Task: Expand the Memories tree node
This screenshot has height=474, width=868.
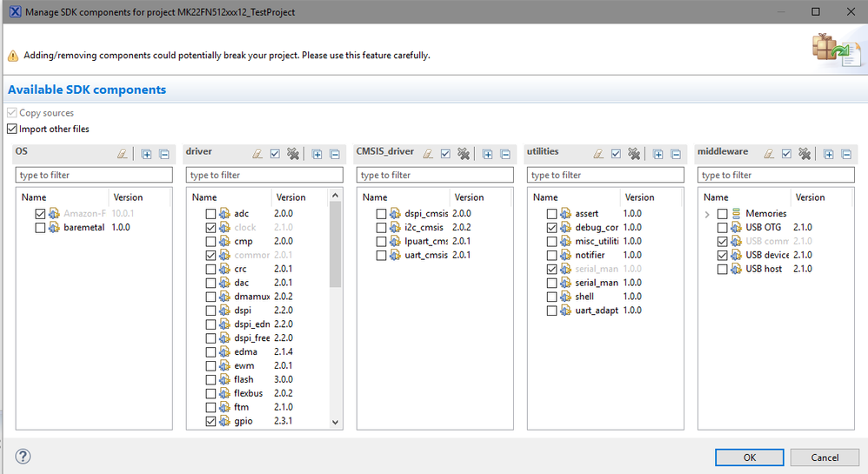Action: click(x=707, y=214)
